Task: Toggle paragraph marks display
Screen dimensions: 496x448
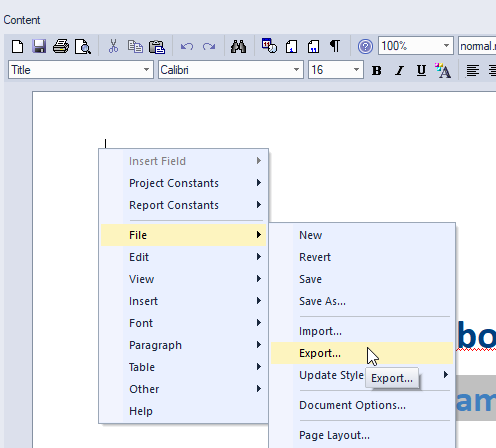Action: click(335, 46)
